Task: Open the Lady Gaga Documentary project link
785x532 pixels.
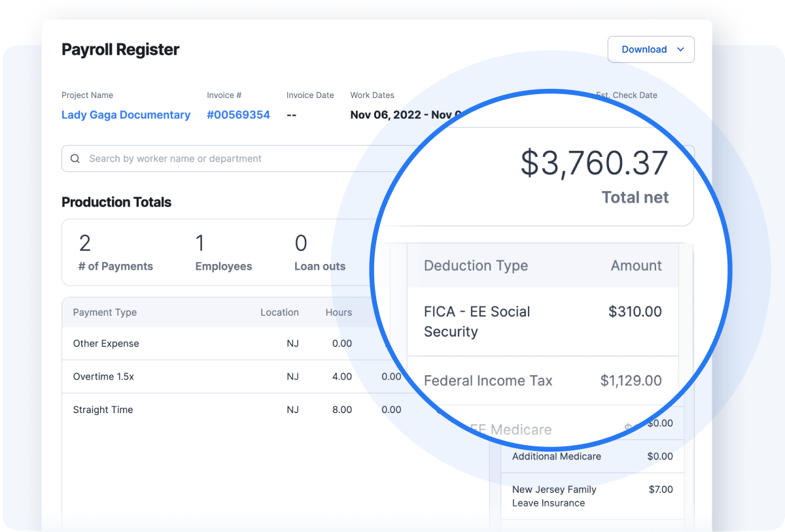Action: 126,114
